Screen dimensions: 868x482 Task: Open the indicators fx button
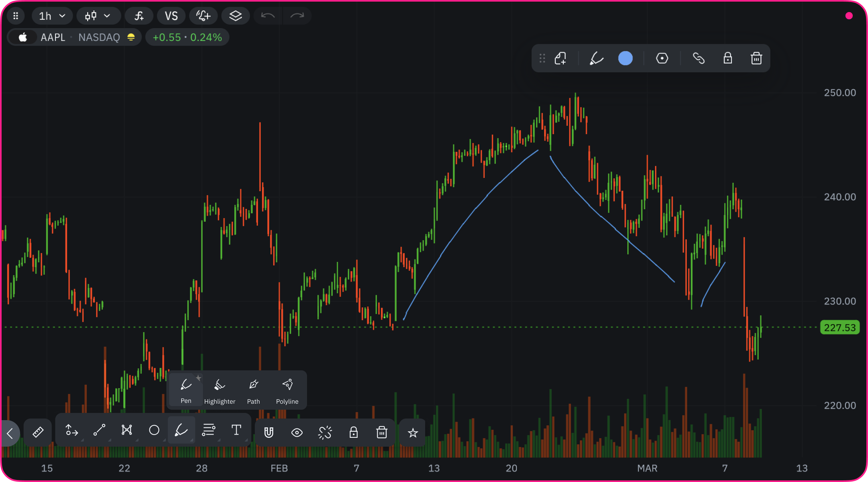[139, 16]
